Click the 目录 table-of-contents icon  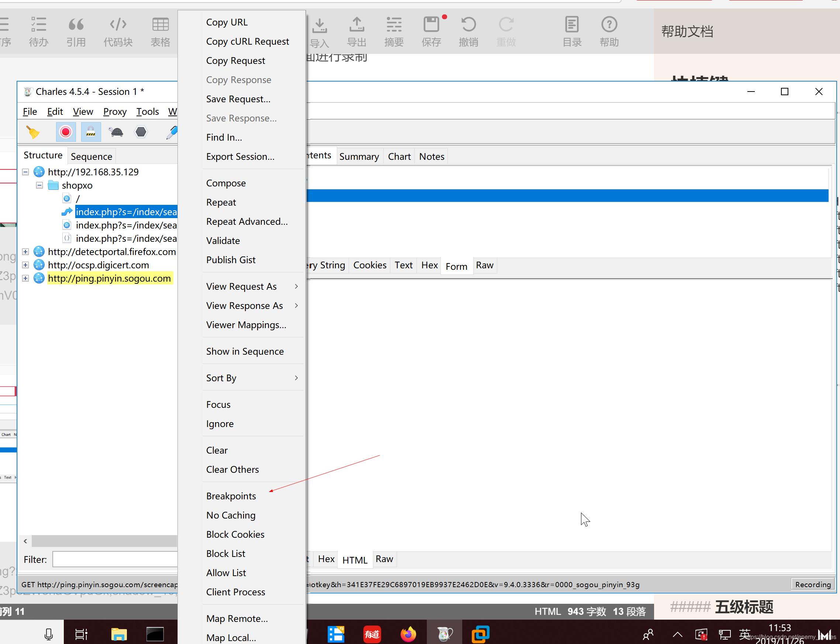point(572,32)
